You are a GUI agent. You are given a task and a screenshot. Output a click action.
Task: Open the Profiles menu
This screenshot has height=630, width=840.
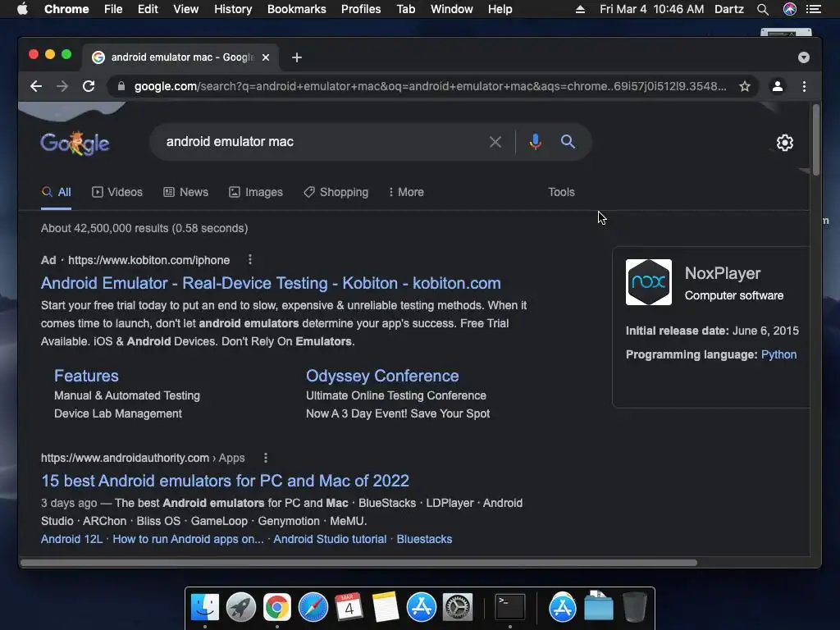361,9
